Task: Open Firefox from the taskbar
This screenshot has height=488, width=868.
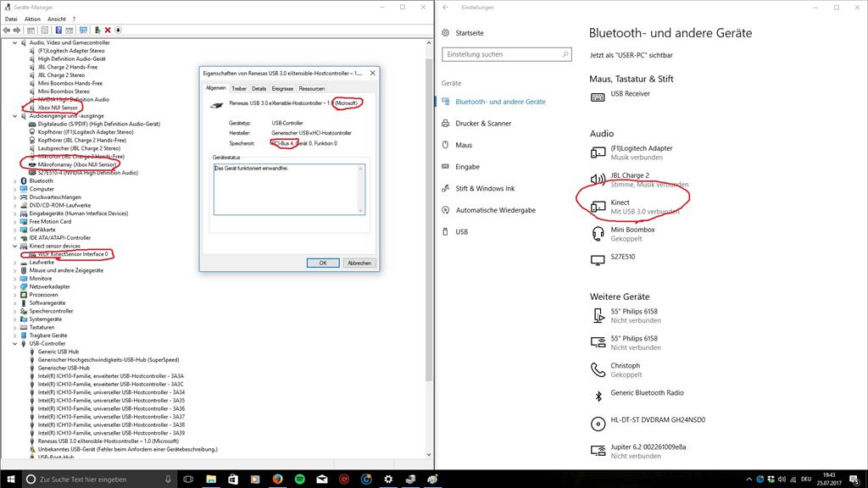Action: tap(277, 480)
